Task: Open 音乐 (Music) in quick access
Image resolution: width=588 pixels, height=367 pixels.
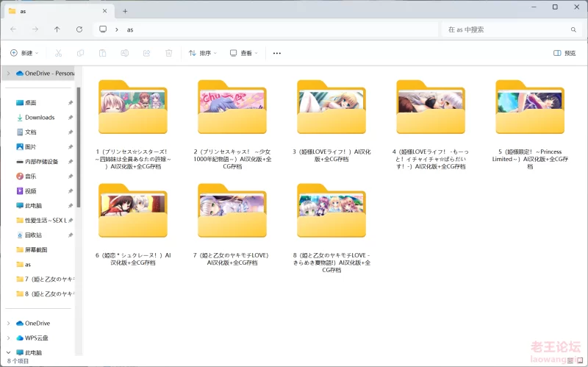Action: (x=26, y=176)
